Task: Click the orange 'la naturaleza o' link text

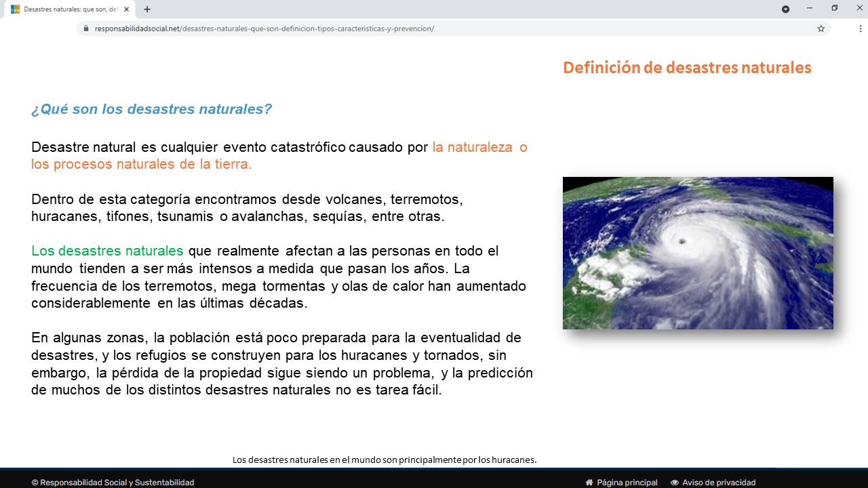Action: pyautogui.click(x=479, y=147)
